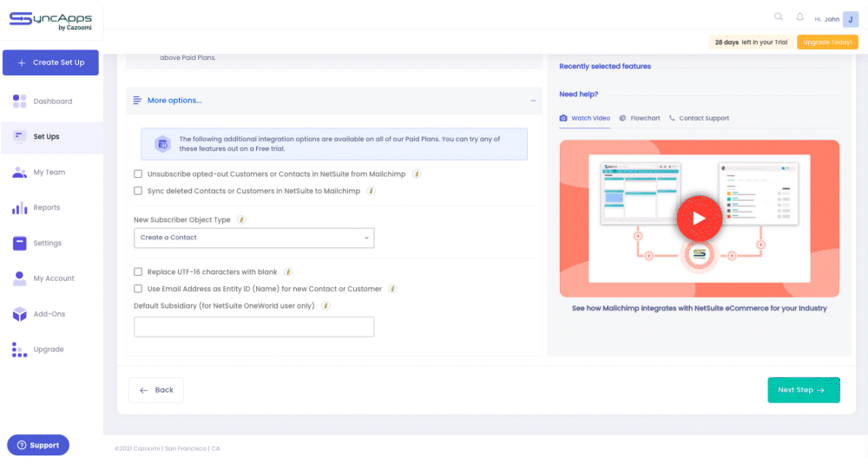Click info icon beside Unsubscribe opted-out option

(x=417, y=174)
